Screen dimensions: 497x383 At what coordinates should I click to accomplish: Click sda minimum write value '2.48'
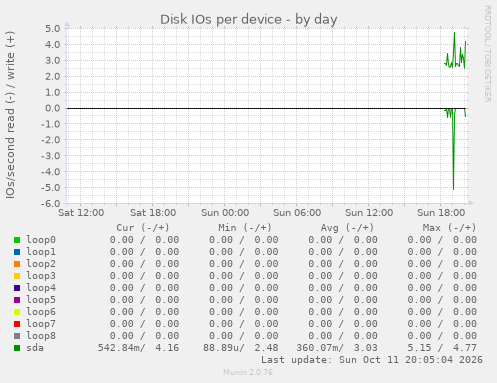coord(266,348)
